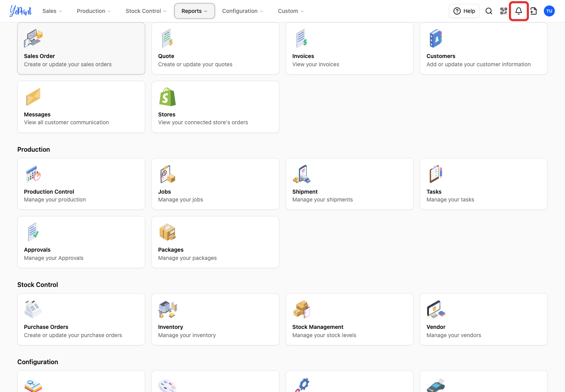Click the Help button
The image size is (565, 392).
(x=464, y=11)
